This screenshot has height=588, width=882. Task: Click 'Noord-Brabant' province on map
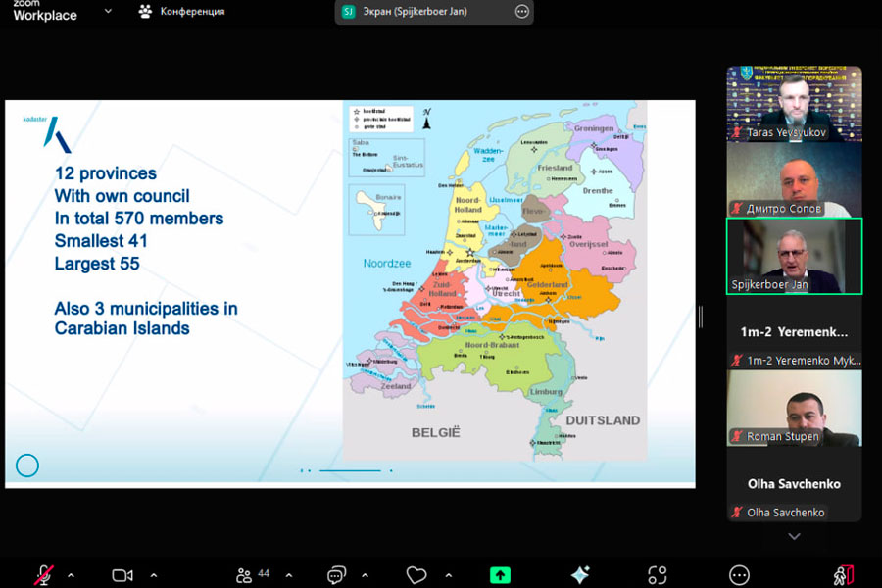[492, 345]
